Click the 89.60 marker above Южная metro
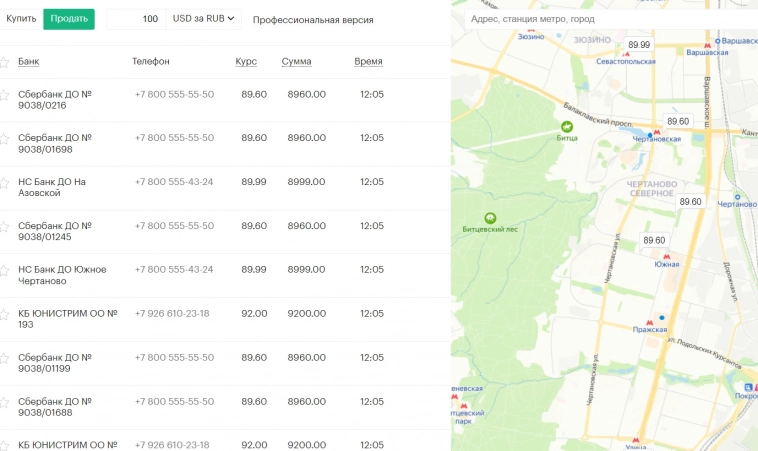 click(654, 241)
